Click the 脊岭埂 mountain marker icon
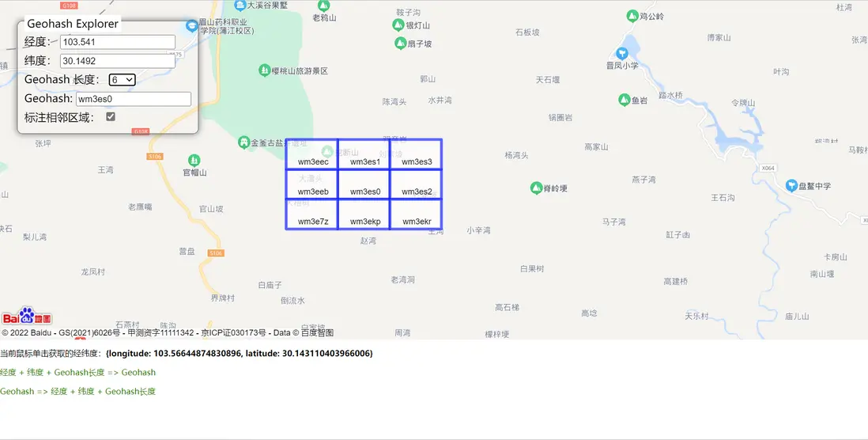 tap(536, 188)
